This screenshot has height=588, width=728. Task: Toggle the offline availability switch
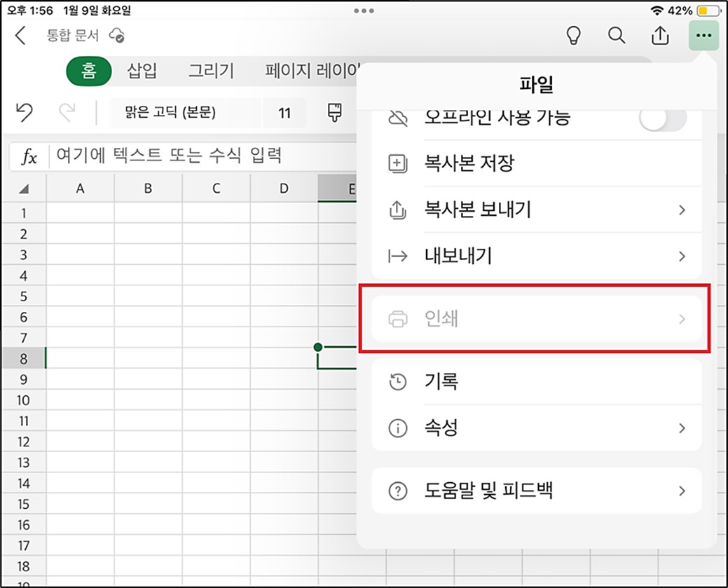[662, 119]
